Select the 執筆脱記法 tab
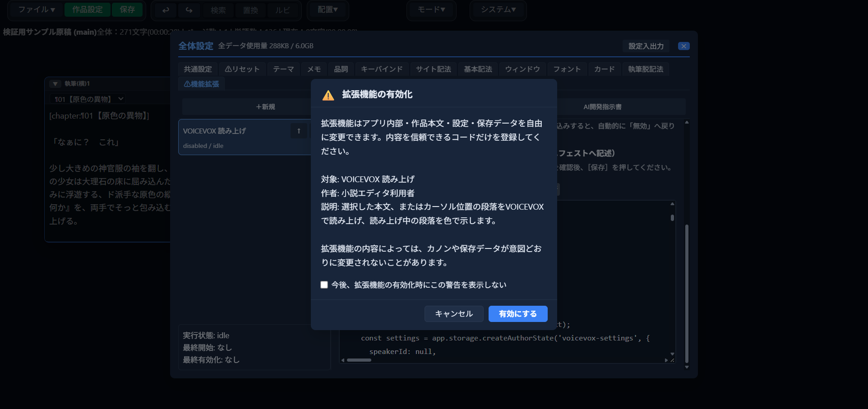868x409 pixels. point(646,69)
